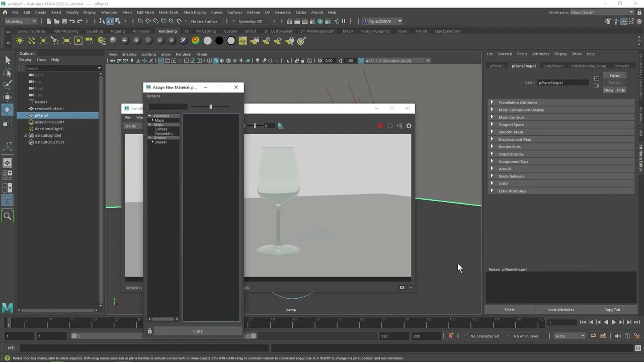Switch to the Poly Modeling shelf tab

point(66,31)
